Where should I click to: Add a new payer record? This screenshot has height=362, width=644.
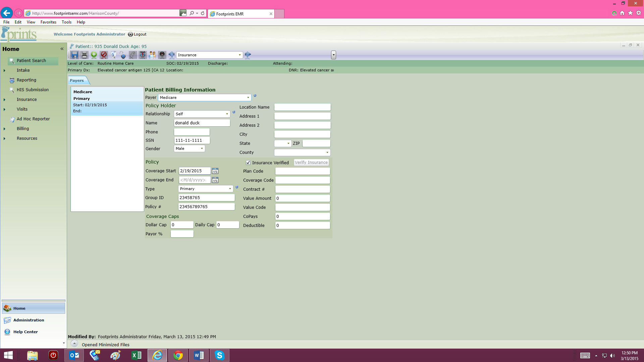tap(94, 55)
